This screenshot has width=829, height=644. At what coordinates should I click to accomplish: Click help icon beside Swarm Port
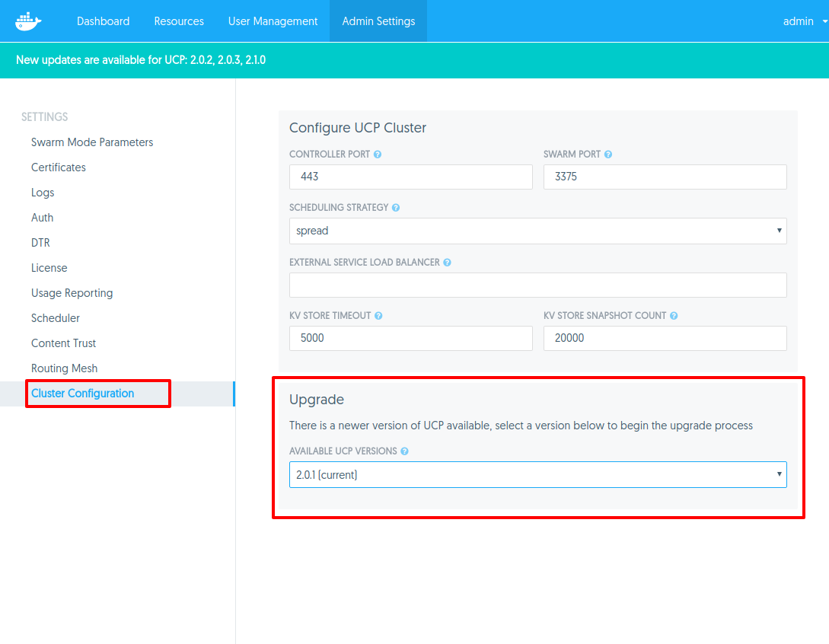click(608, 155)
